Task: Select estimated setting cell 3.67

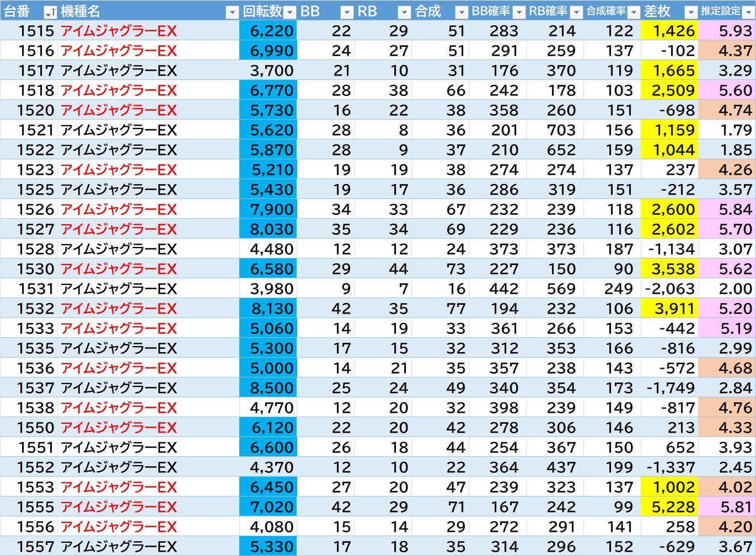Action: 727,547
